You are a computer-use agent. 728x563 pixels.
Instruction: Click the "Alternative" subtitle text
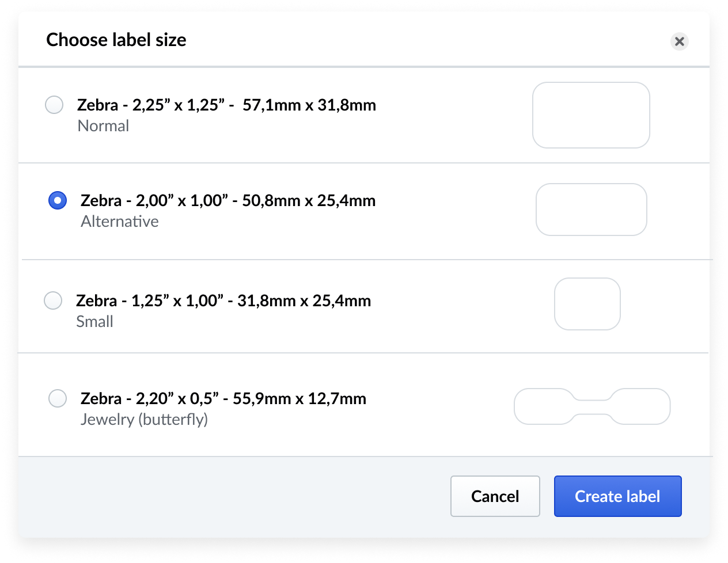pos(120,222)
